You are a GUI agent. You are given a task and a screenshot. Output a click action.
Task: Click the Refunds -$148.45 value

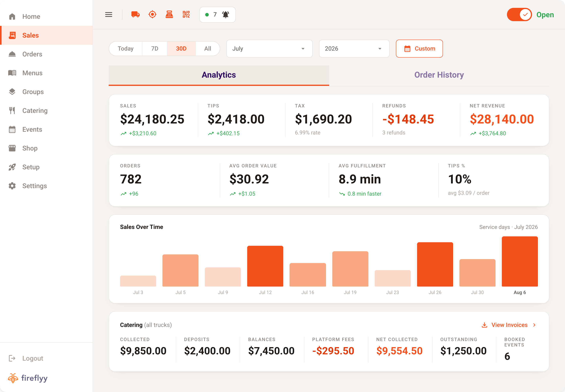pos(408,119)
